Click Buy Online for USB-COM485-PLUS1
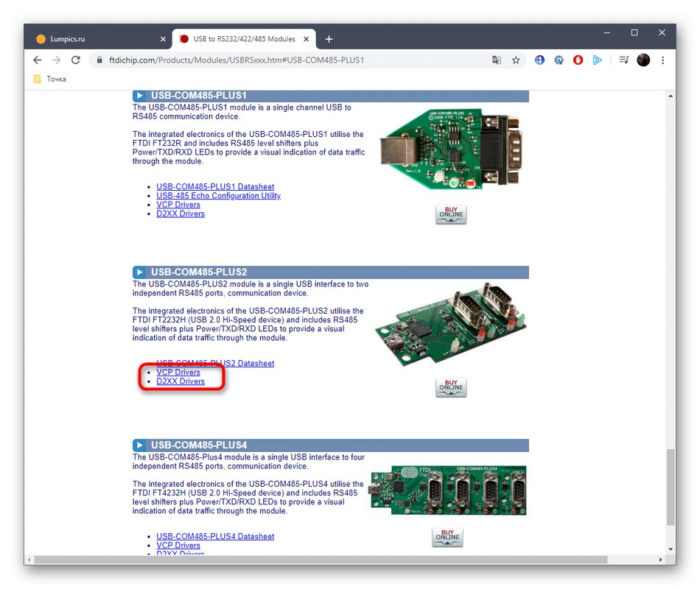 click(x=451, y=214)
